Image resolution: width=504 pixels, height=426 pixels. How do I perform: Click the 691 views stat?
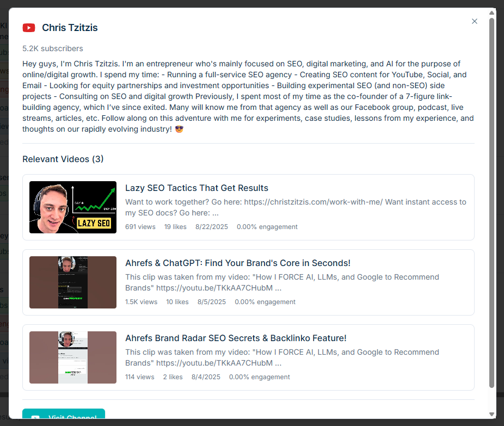tap(140, 227)
